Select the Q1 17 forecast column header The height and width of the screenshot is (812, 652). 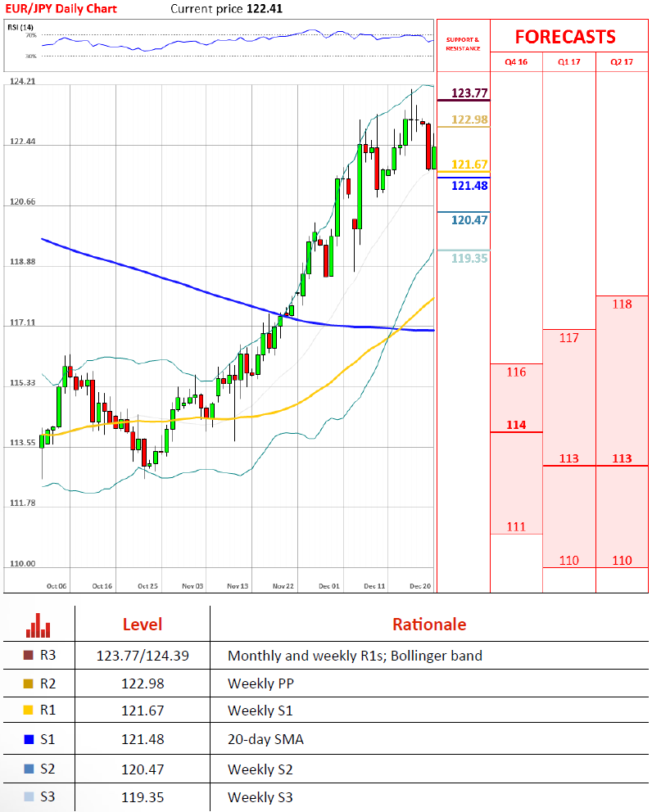pos(569,62)
